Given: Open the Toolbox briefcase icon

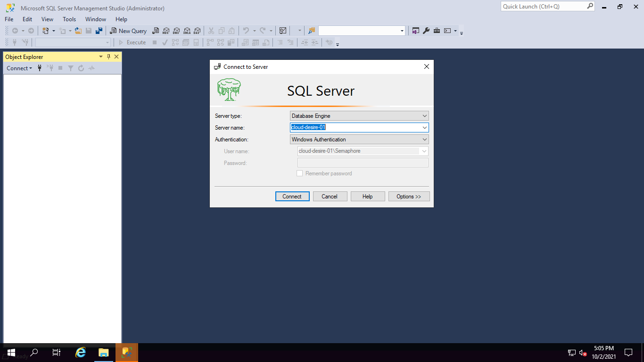Looking at the screenshot, I should tap(437, 31).
